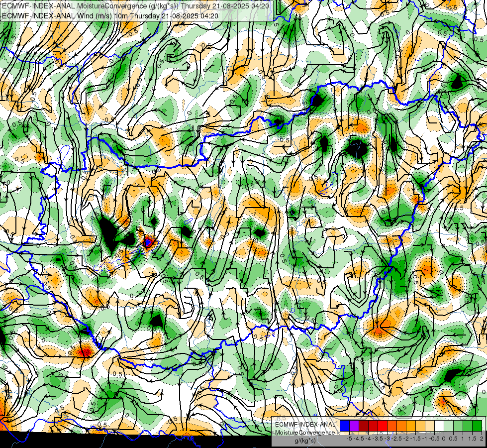This screenshot has height=448, width=487.
Task: Select legend swatch between -3 and -2.5
Action: 392,426
